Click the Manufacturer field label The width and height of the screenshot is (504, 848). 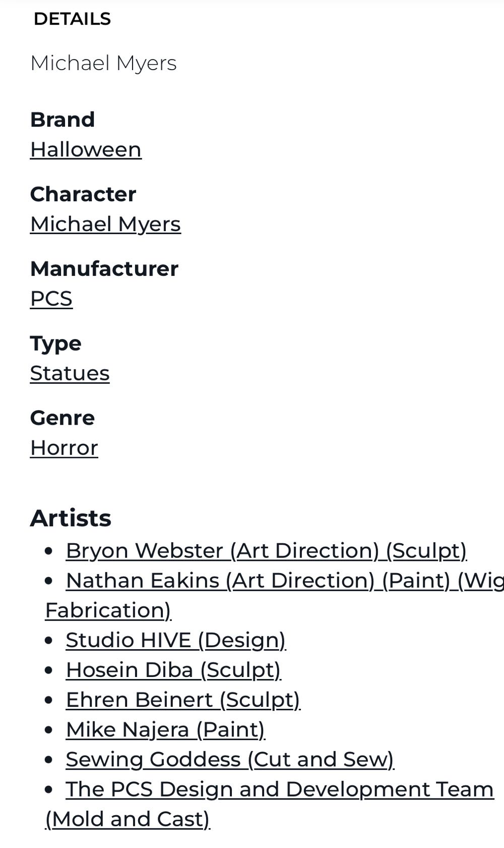point(104,269)
